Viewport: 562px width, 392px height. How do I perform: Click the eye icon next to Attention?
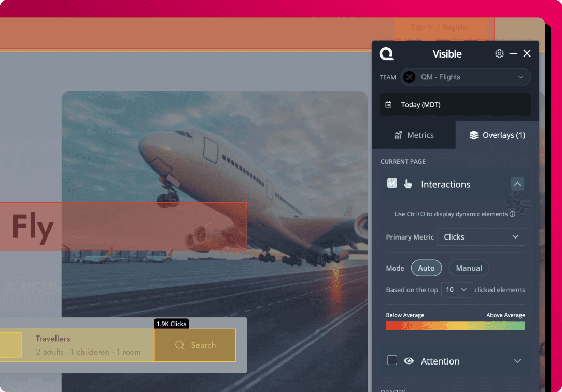[x=409, y=361]
